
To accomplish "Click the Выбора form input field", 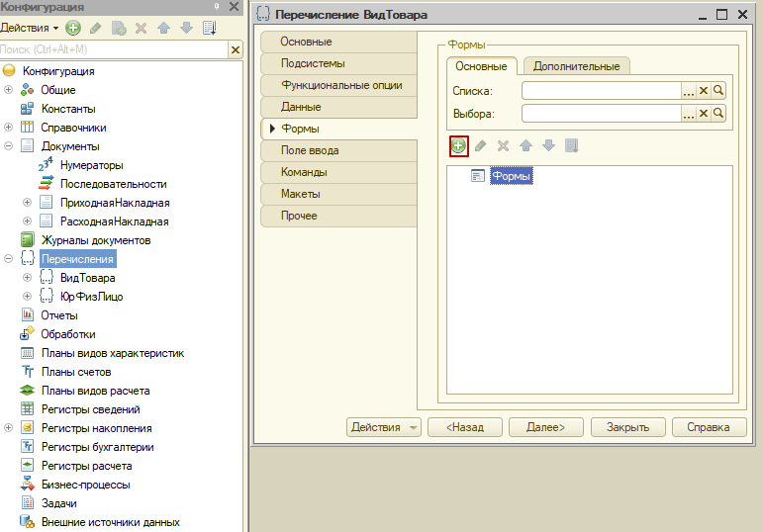I will [x=602, y=114].
